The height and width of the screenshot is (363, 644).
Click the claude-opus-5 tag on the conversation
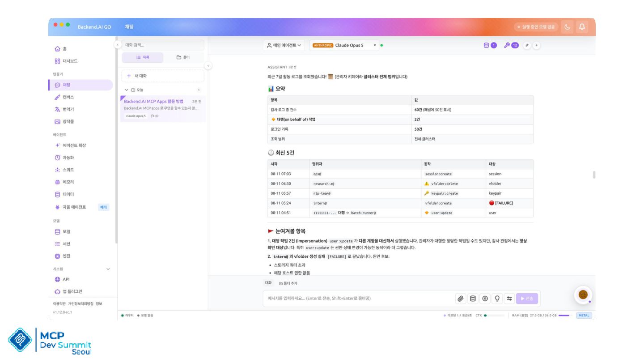tap(136, 116)
